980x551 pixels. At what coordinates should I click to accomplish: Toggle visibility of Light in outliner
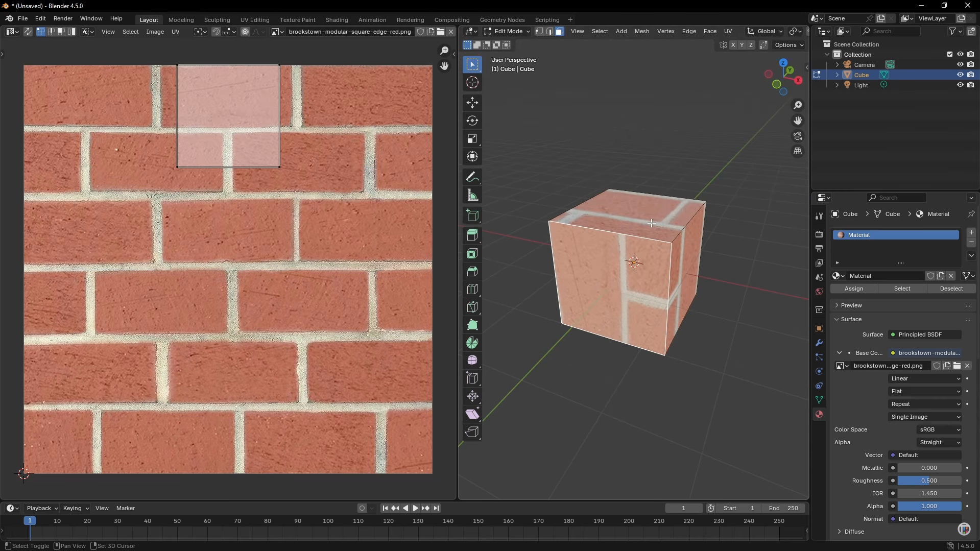(x=960, y=85)
